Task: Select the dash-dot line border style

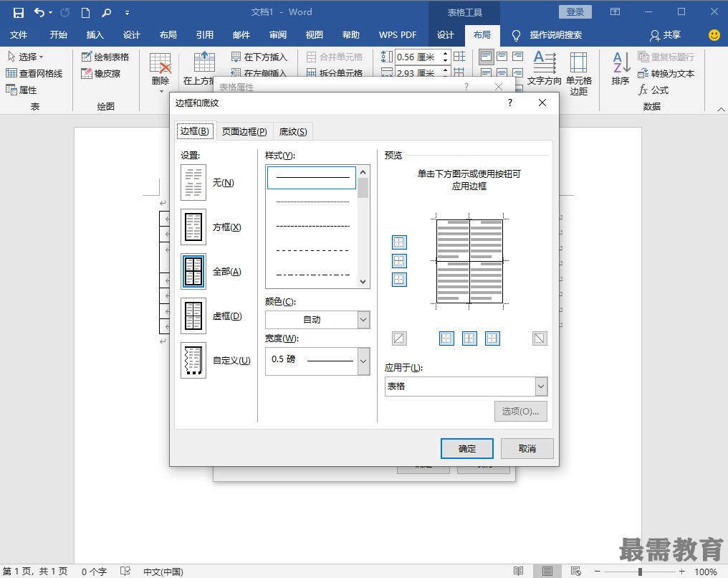Action: [x=312, y=275]
